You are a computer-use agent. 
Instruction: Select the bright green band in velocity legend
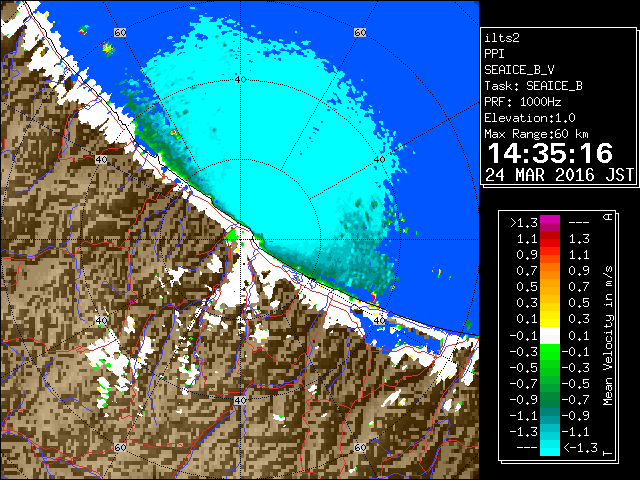[550, 352]
